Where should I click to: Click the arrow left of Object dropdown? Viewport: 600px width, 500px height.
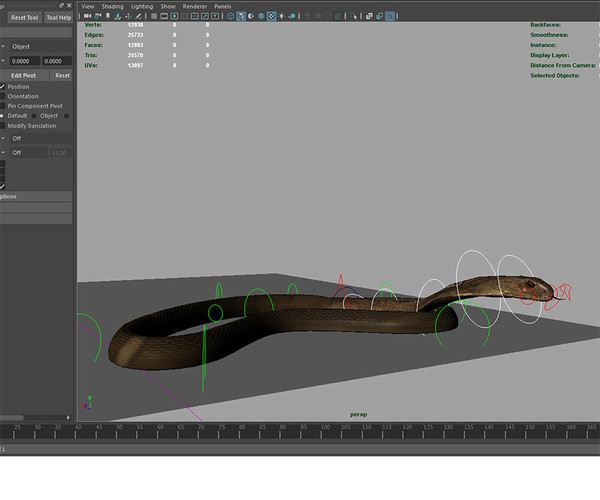coord(3,47)
